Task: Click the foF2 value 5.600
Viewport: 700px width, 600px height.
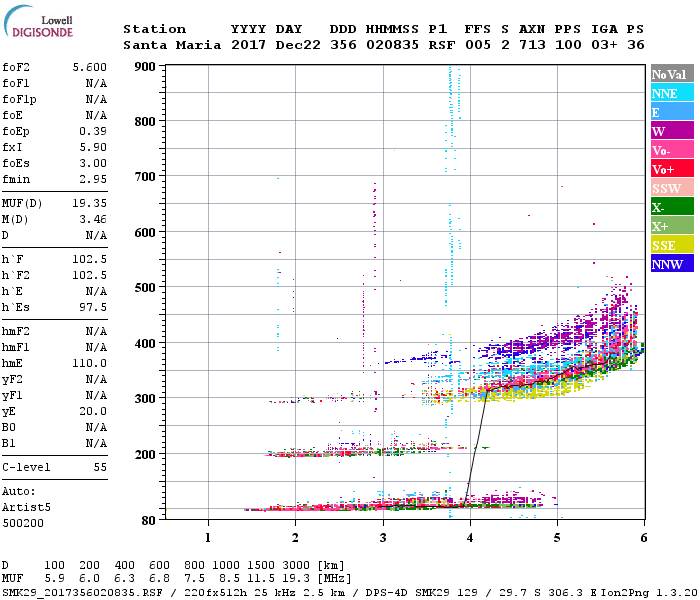Action: [x=90, y=67]
